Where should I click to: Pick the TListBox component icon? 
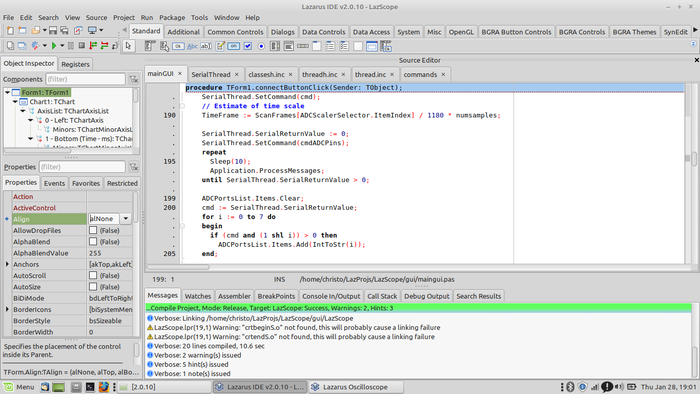point(275,46)
